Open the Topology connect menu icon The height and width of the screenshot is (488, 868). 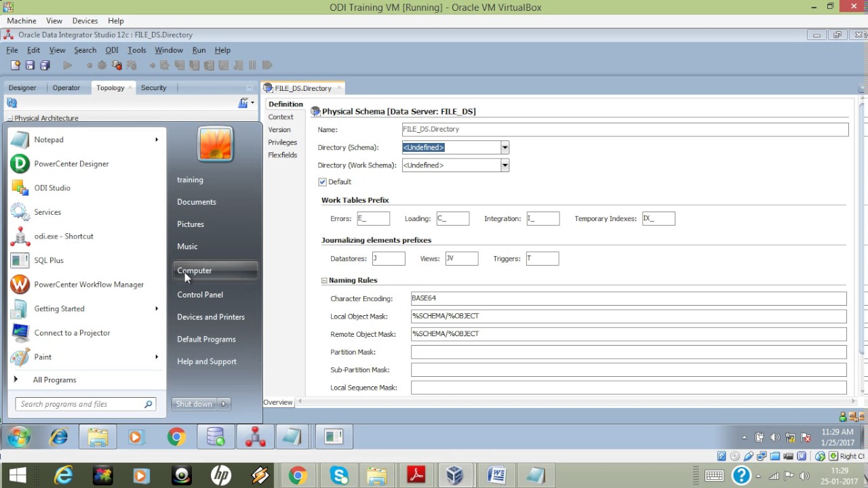pyautogui.click(x=245, y=103)
